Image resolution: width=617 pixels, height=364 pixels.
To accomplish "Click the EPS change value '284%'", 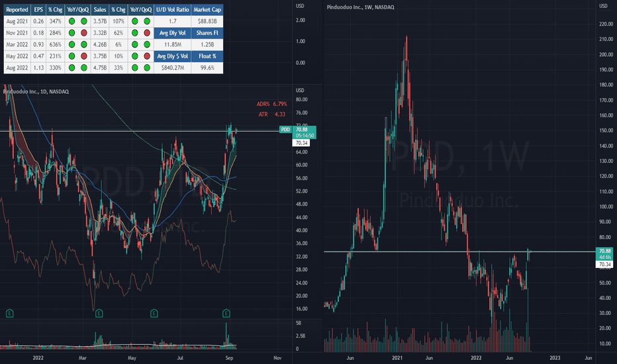I will click(56, 33).
